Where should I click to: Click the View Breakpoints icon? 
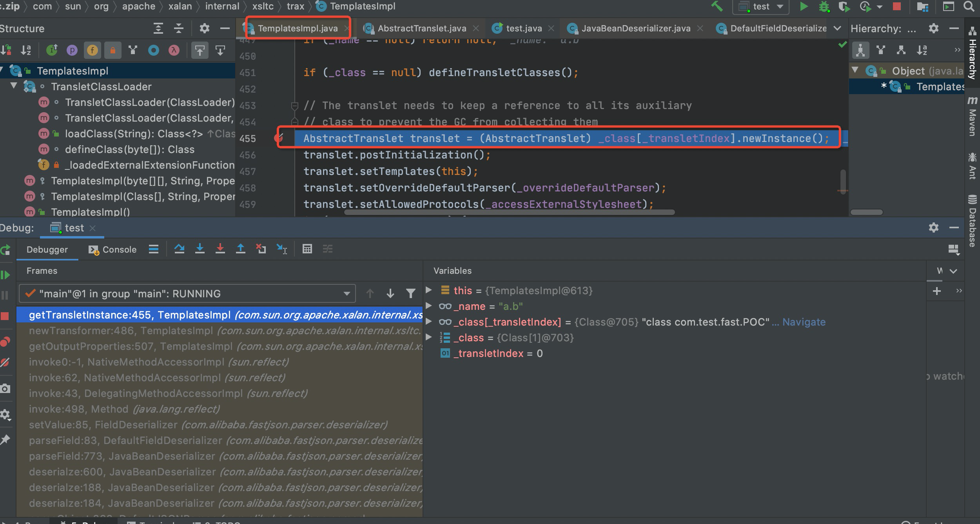coord(5,342)
